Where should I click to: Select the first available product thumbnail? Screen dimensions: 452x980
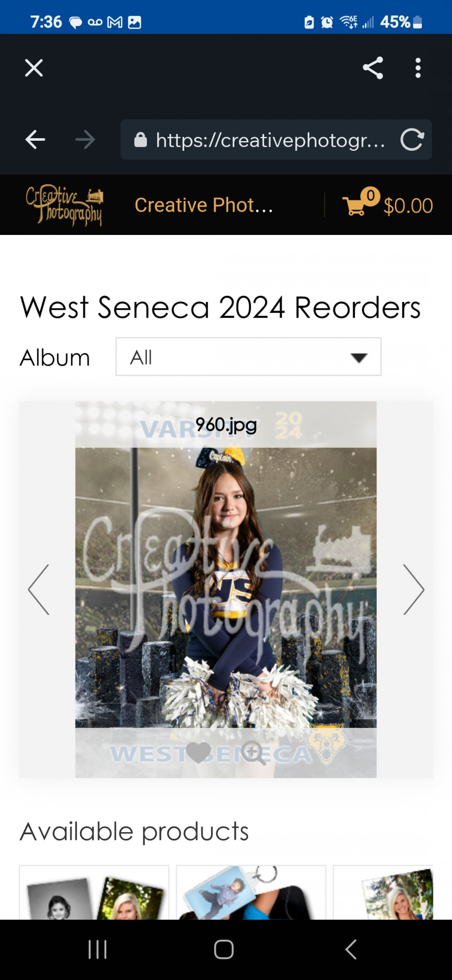[x=94, y=892]
